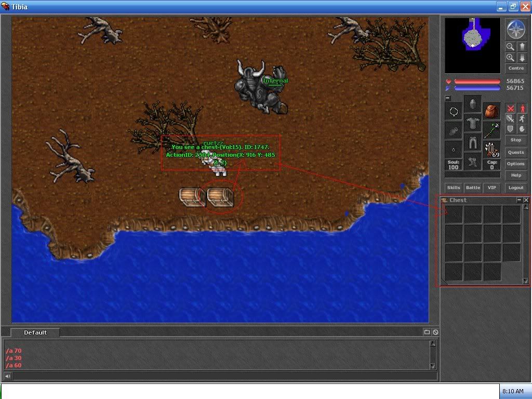Toggle secure mode hand icon
Viewport: 532px width, 399px height.
[522, 129]
